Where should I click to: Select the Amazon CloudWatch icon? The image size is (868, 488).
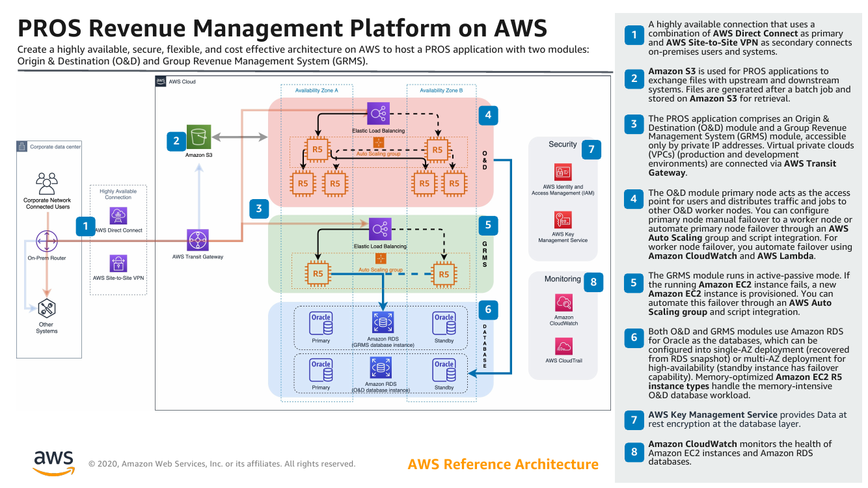pos(563,303)
